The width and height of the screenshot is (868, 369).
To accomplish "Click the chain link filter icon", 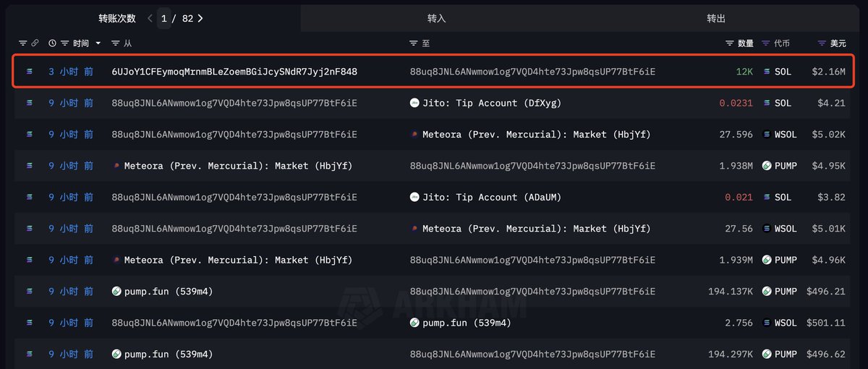I will click(35, 43).
